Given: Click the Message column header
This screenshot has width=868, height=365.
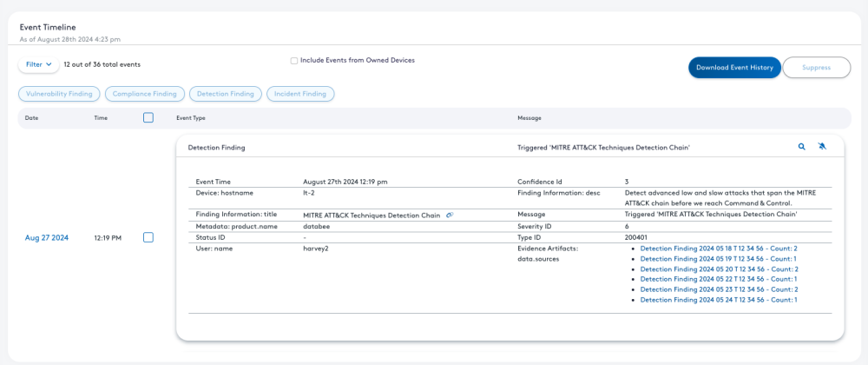Looking at the screenshot, I should click(x=529, y=118).
